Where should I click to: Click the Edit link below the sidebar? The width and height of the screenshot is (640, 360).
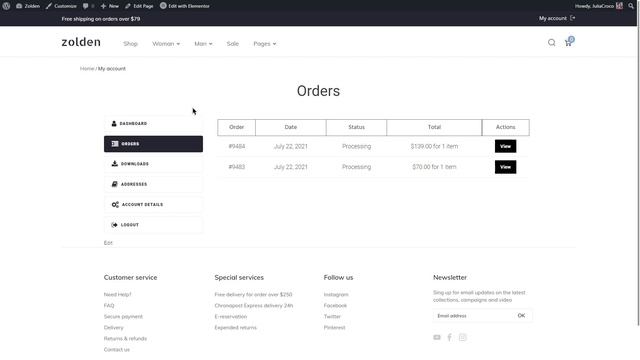pyautogui.click(x=108, y=243)
